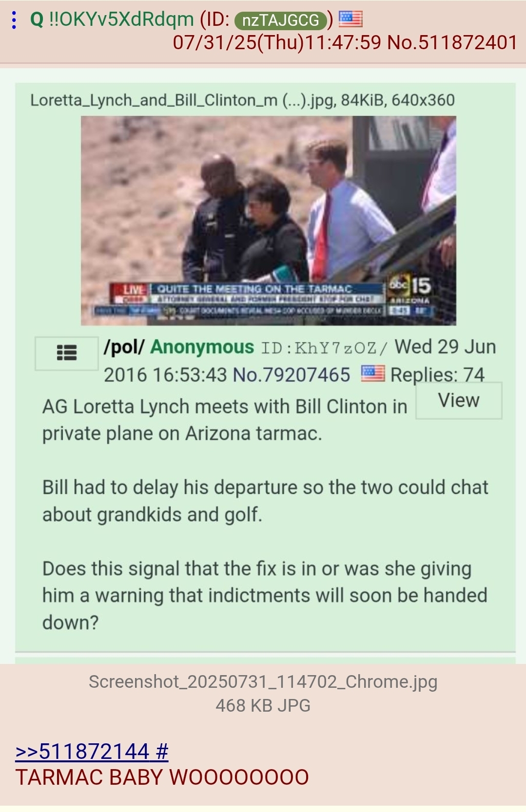Click post number No.511872401
This screenshot has height=812, width=526.
point(452,43)
